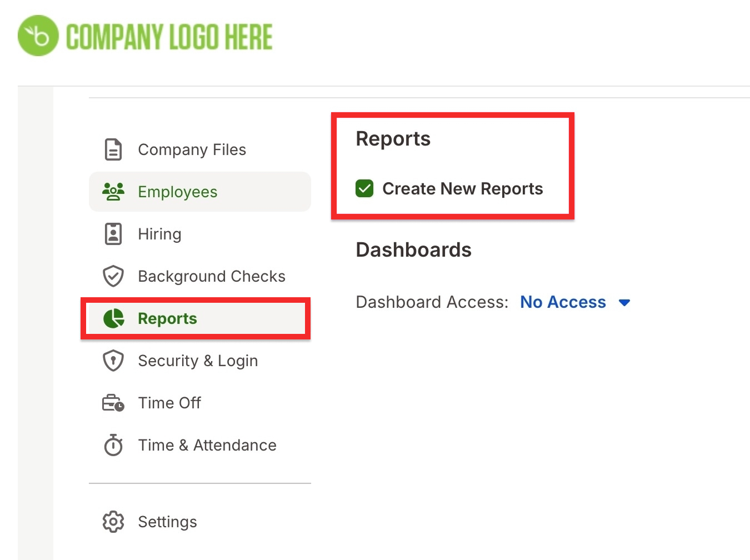The height and width of the screenshot is (560, 750).
Task: Open the Dashboard Access dropdown arrow
Action: coord(624,303)
